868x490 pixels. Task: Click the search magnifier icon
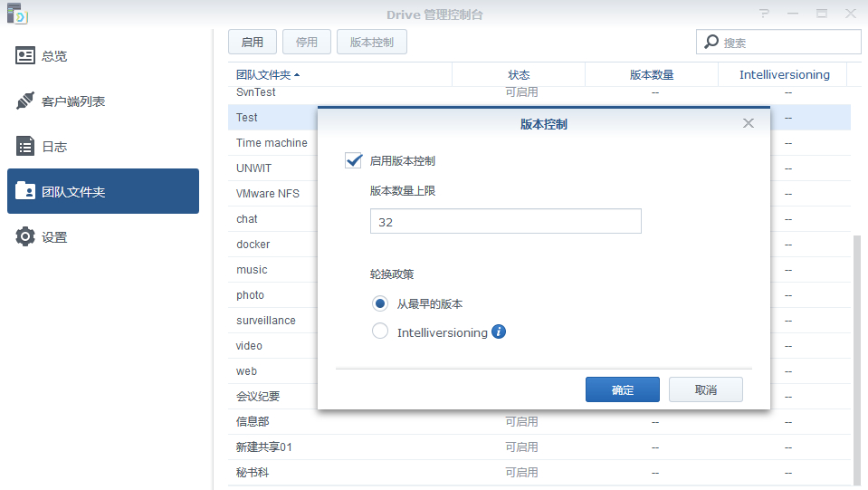(711, 42)
